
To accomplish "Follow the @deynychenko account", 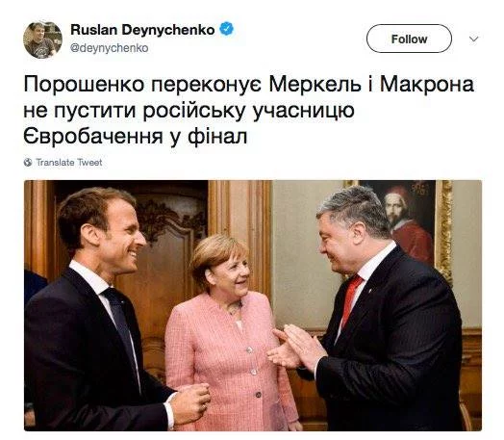I will (409, 39).
